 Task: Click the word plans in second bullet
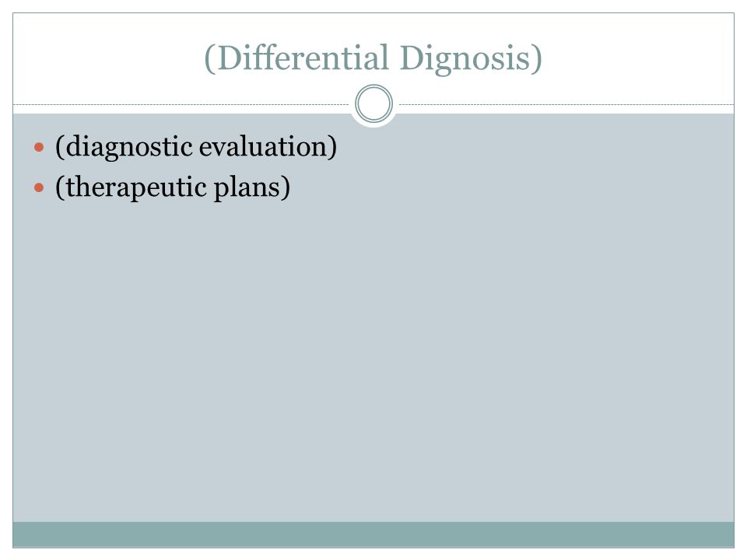247,187
